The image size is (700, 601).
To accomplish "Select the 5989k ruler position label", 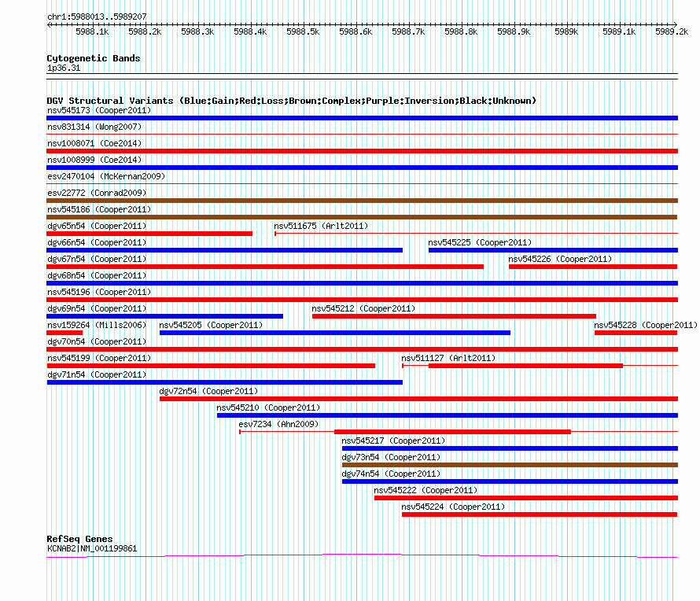I will [x=566, y=31].
